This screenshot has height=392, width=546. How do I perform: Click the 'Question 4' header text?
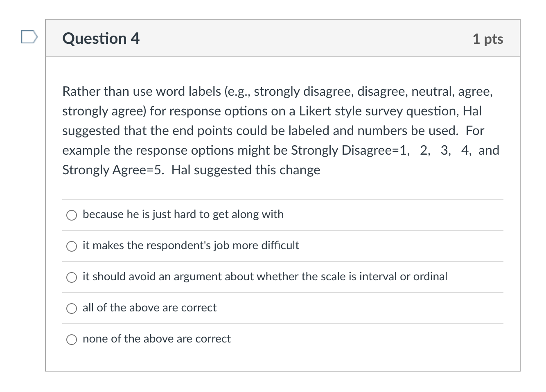100,38
